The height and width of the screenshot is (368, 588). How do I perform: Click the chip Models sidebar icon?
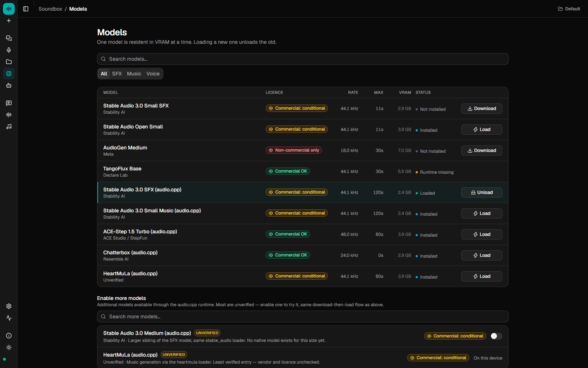pos(9,74)
